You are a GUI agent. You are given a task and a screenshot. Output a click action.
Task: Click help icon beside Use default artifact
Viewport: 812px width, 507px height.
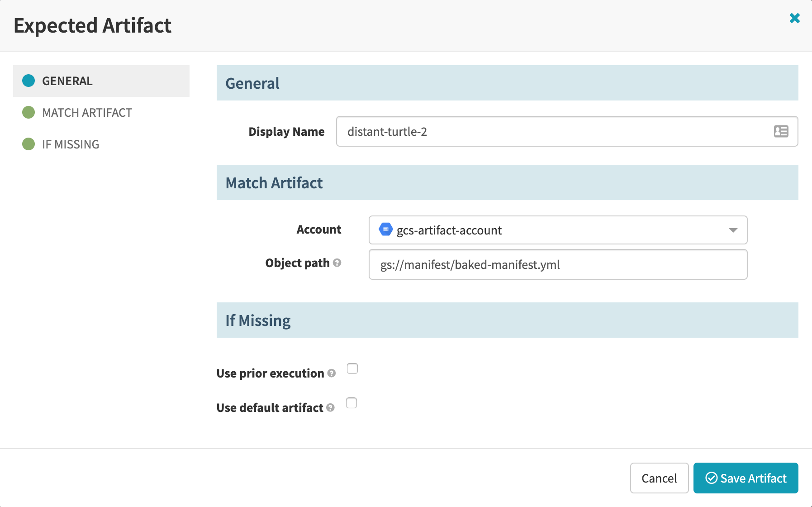[x=331, y=408]
